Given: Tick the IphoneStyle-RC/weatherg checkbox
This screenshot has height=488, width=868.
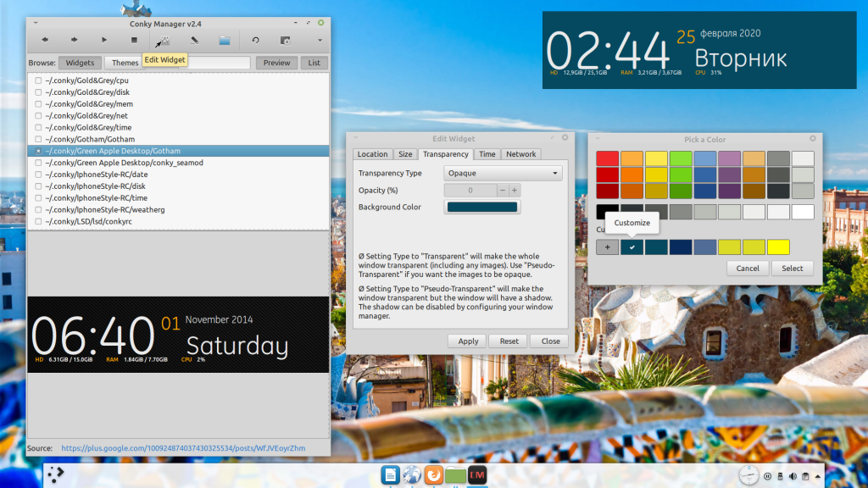Looking at the screenshot, I should point(38,209).
